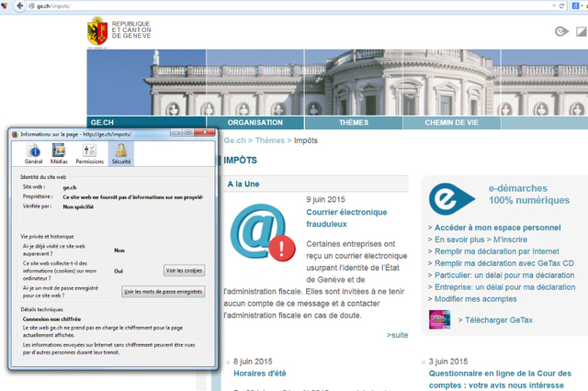Screen dimensions: 588x391
Task: Open the CHEMIN DE VIE navigation menu
Action: pyautogui.click(x=452, y=122)
